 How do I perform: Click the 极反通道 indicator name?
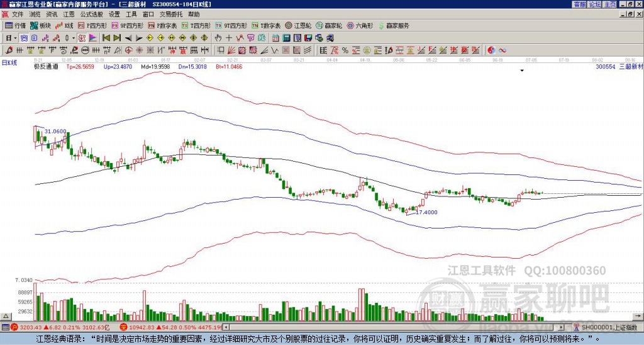(x=45, y=67)
